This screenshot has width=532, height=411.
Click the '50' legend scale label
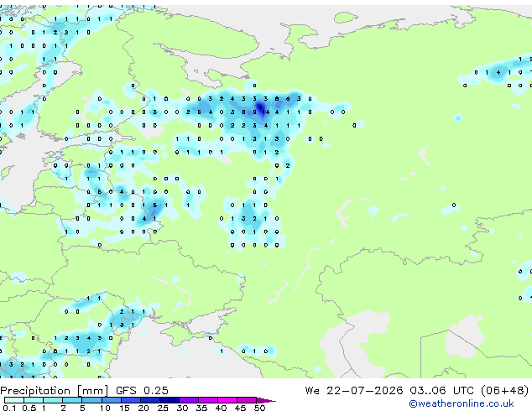260,408
